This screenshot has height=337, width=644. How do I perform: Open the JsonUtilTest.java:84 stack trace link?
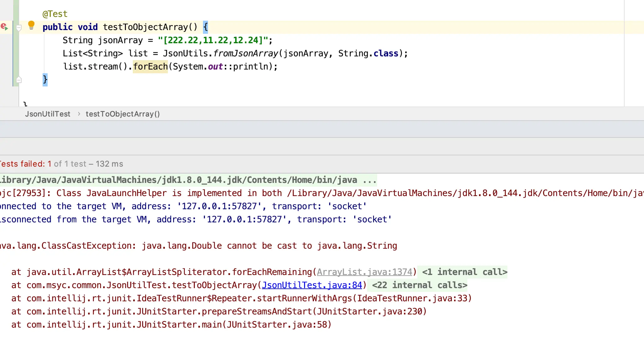312,285
